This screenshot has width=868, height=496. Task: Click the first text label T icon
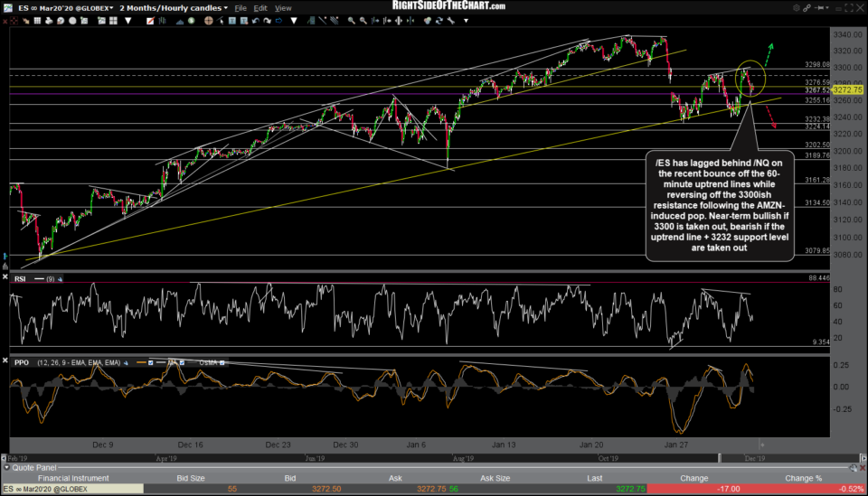[232, 21]
